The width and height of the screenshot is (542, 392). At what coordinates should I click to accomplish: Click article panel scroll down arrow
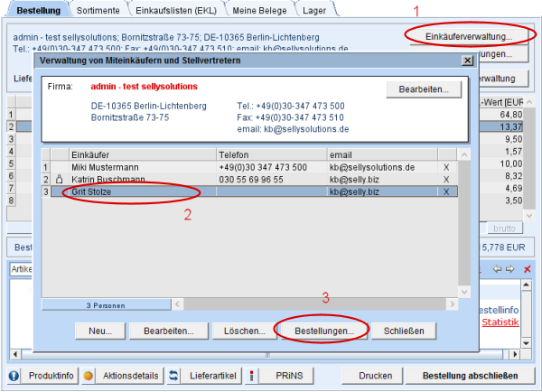[526, 343]
